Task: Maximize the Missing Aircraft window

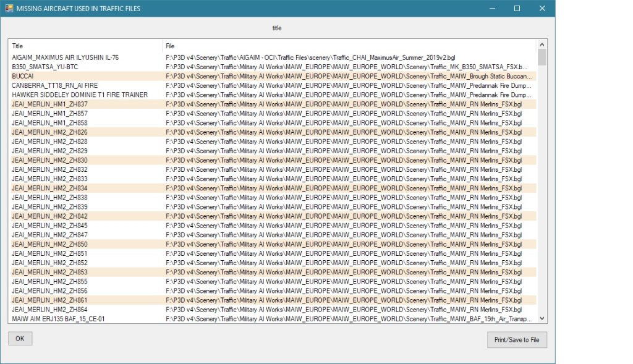Action: click(x=517, y=8)
